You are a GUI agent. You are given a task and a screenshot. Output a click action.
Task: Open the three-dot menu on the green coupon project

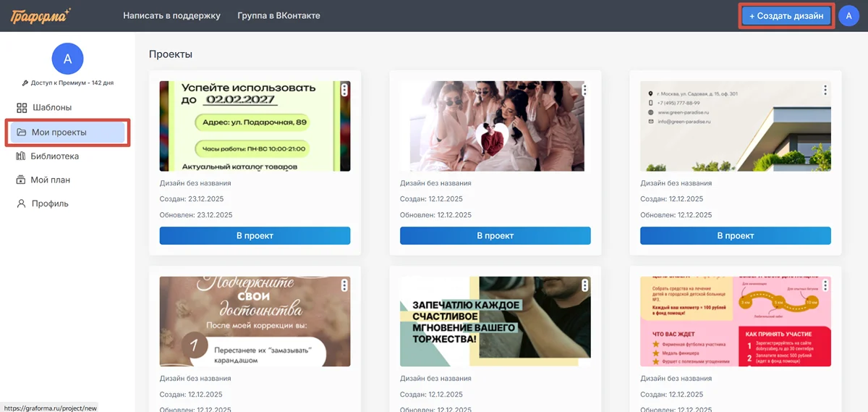point(344,90)
